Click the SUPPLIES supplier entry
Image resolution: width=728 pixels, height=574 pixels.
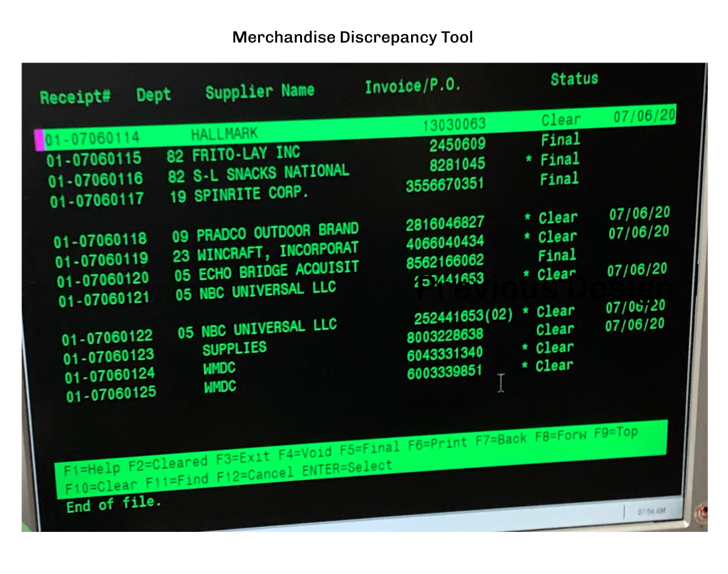coord(235,349)
